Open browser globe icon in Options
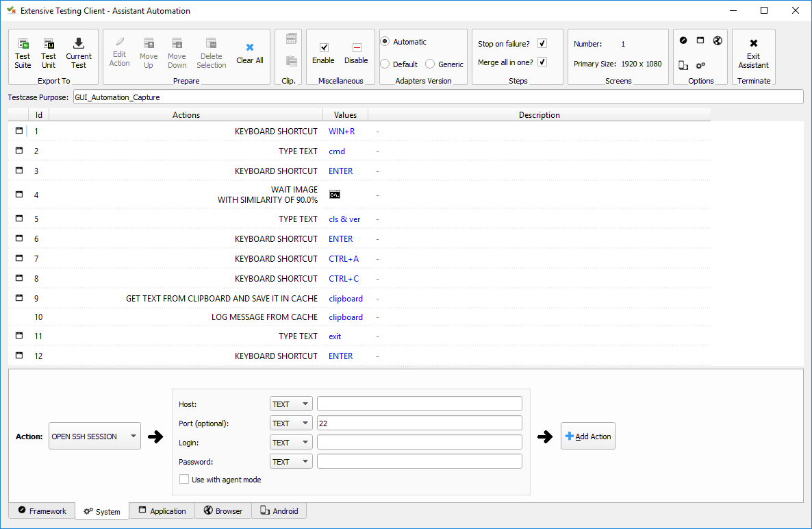Screen dimensions: 812x529 (x=718, y=40)
